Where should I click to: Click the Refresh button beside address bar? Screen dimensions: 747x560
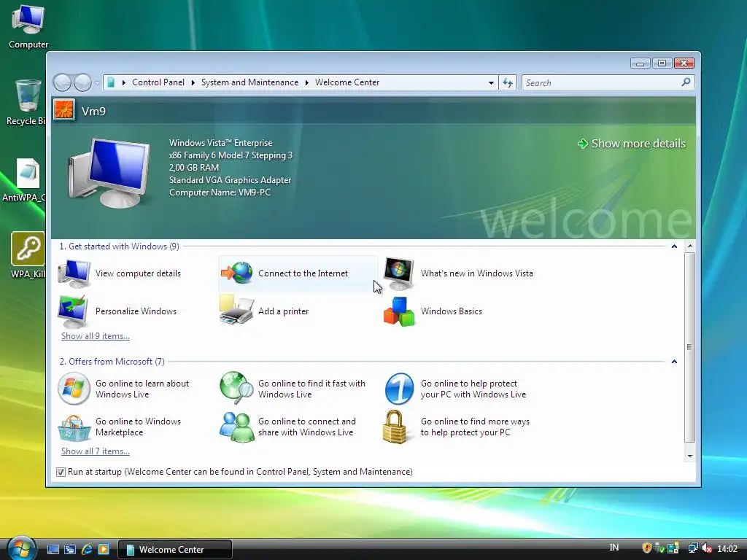[508, 83]
